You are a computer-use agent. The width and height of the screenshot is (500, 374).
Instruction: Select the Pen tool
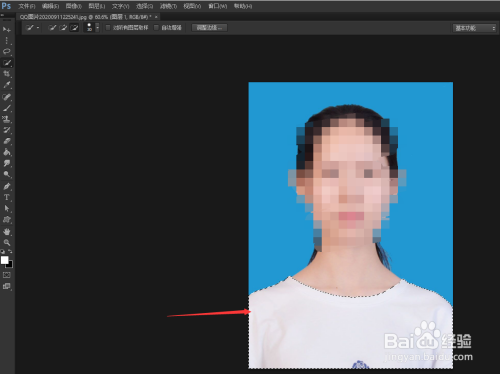pos(7,186)
